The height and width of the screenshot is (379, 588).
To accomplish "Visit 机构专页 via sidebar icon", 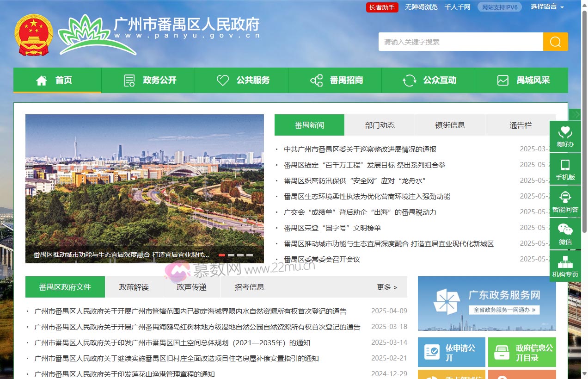I will (x=565, y=266).
